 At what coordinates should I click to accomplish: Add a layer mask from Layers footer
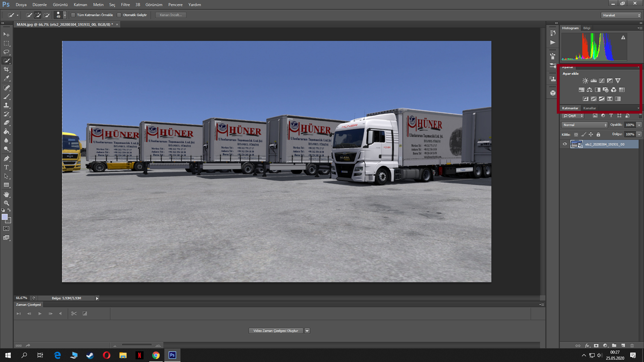pos(596,346)
